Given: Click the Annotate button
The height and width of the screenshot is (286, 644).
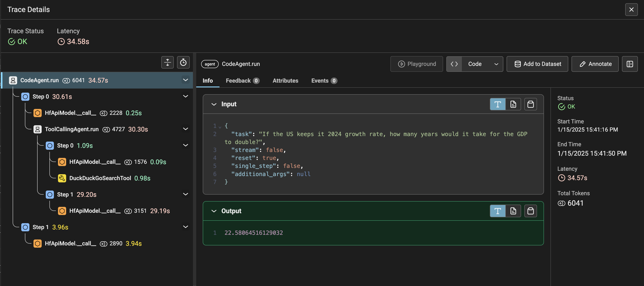Looking at the screenshot, I should (x=595, y=64).
